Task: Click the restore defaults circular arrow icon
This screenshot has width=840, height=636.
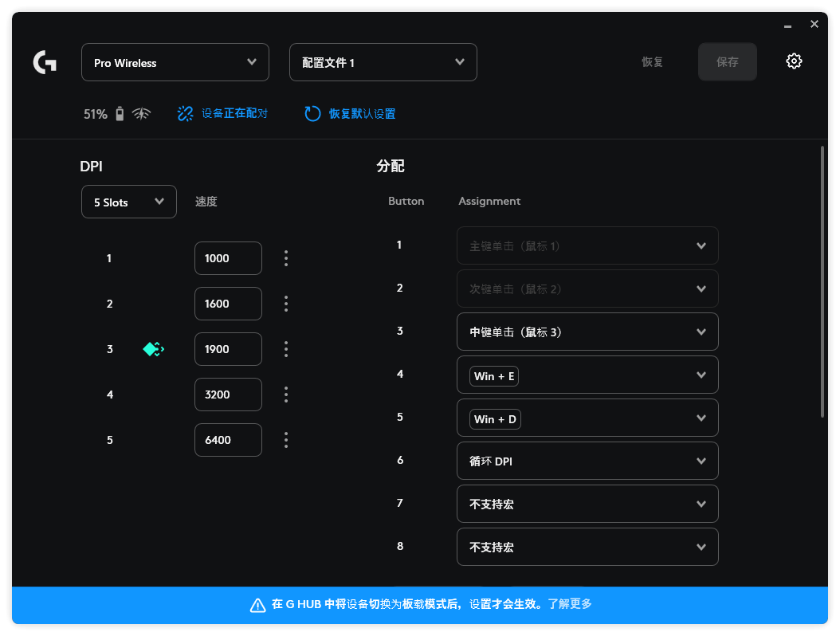Action: (312, 114)
